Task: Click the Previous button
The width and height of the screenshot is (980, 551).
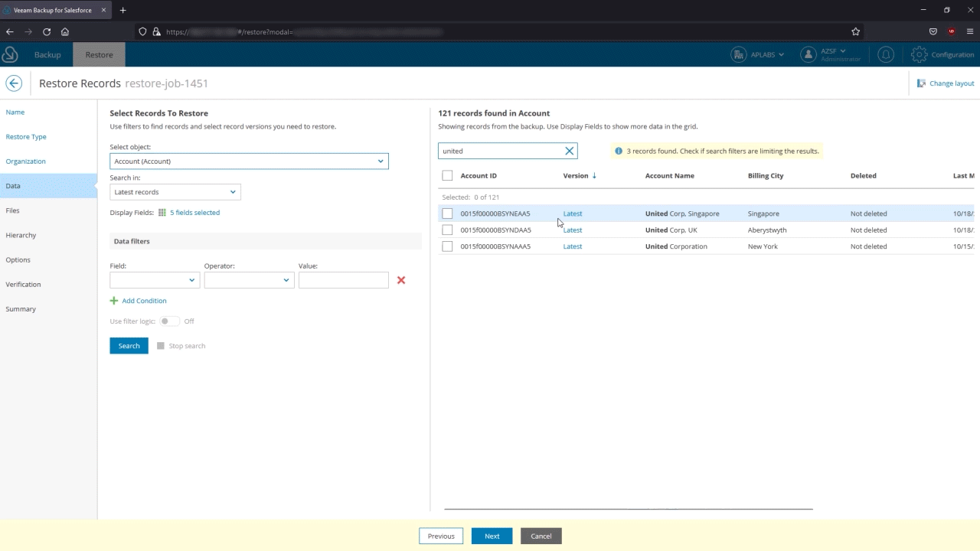Action: 441,536
